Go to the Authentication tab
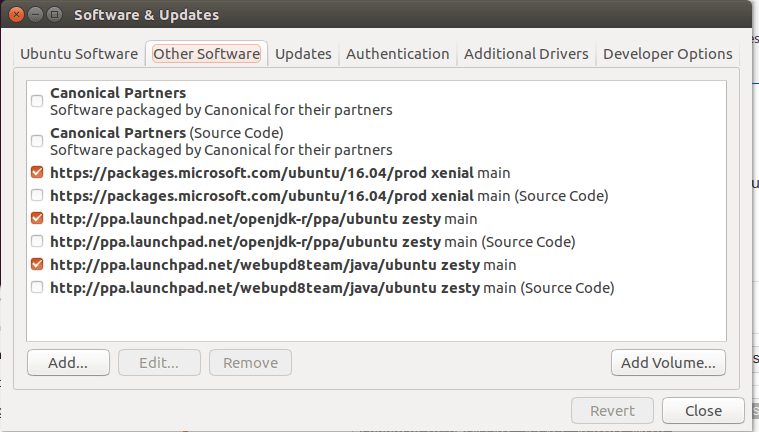 click(x=397, y=54)
